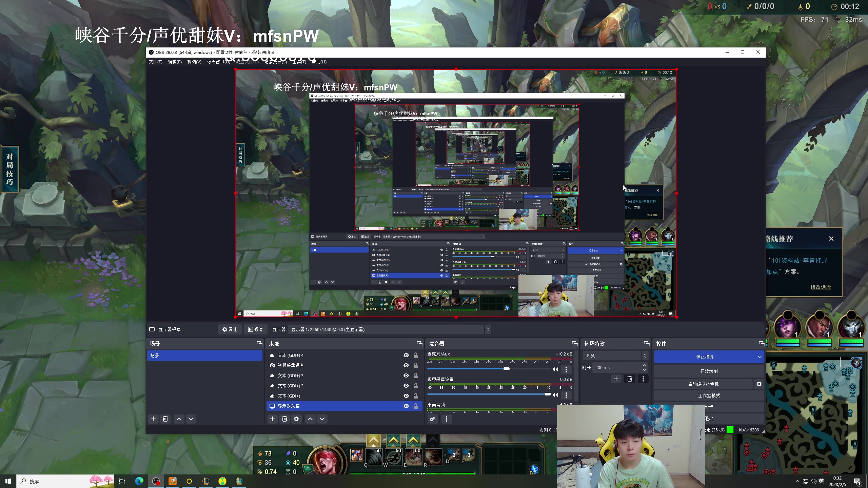Select 文本 (GDI+) source row
The width and height of the screenshot is (868, 488).
coord(344,396)
